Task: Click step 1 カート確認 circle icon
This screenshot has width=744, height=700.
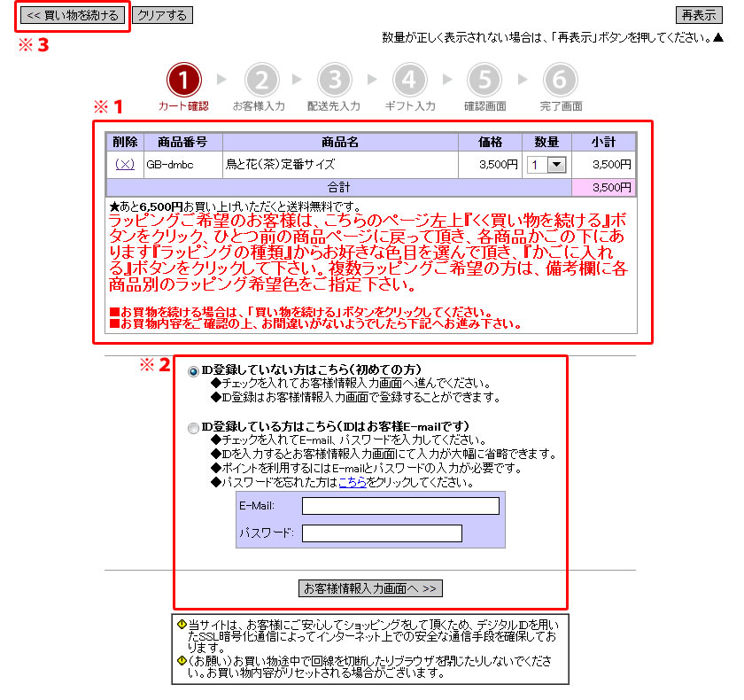Action: point(183,81)
